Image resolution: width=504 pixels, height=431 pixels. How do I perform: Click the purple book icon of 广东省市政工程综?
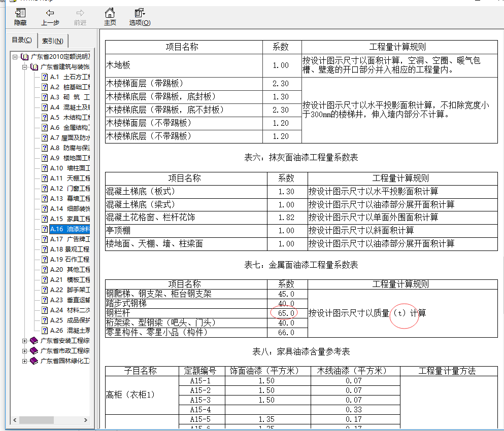click(34, 351)
